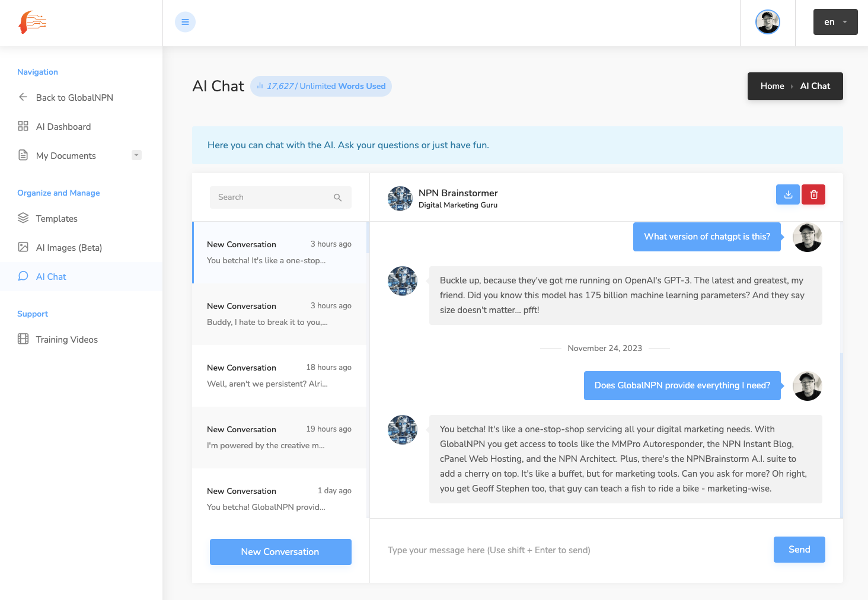
Task: Open the user profile avatar in header
Action: pos(767,23)
